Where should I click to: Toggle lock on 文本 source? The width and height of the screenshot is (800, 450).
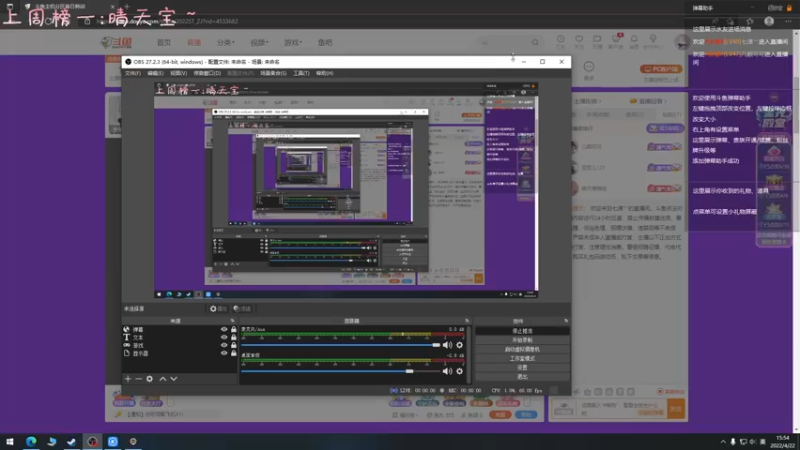click(x=234, y=337)
